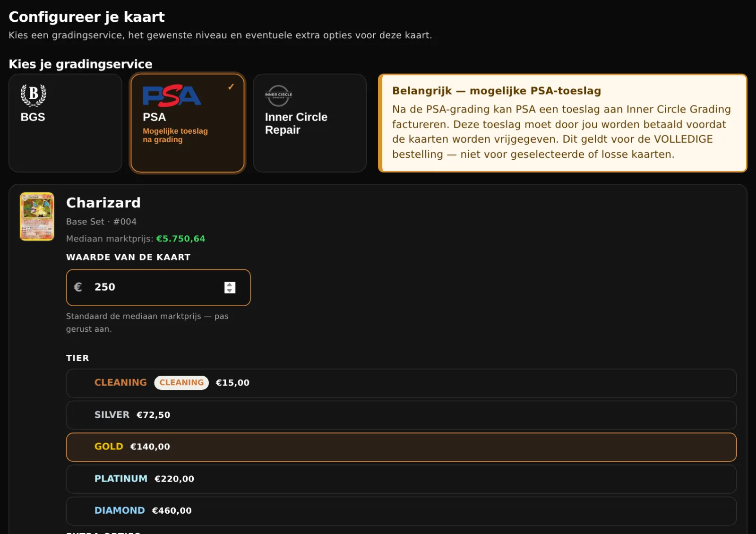
Task: Click the 'TIER' section label
Action: (x=77, y=358)
